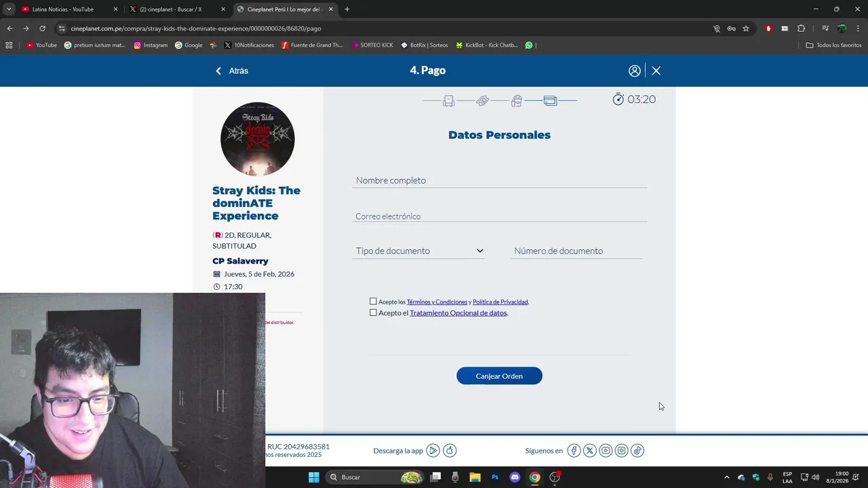Open the YouTube bookmark
Image resolution: width=868 pixels, height=488 pixels.
coord(41,45)
